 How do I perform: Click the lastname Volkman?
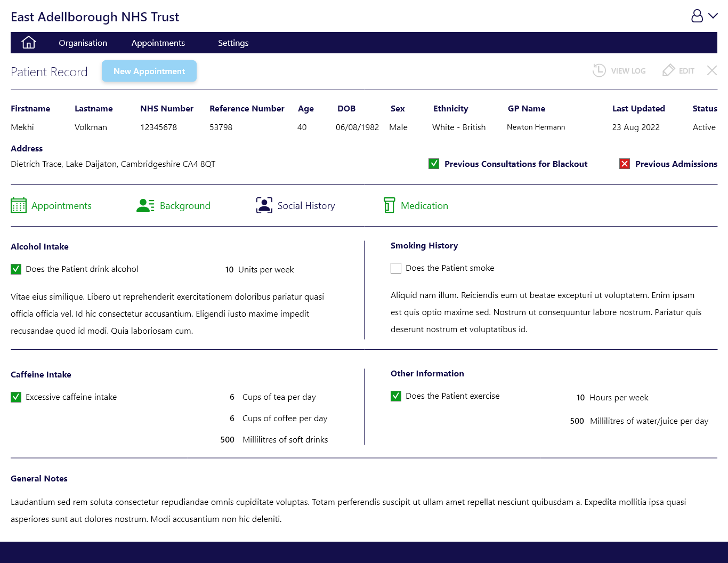point(91,127)
